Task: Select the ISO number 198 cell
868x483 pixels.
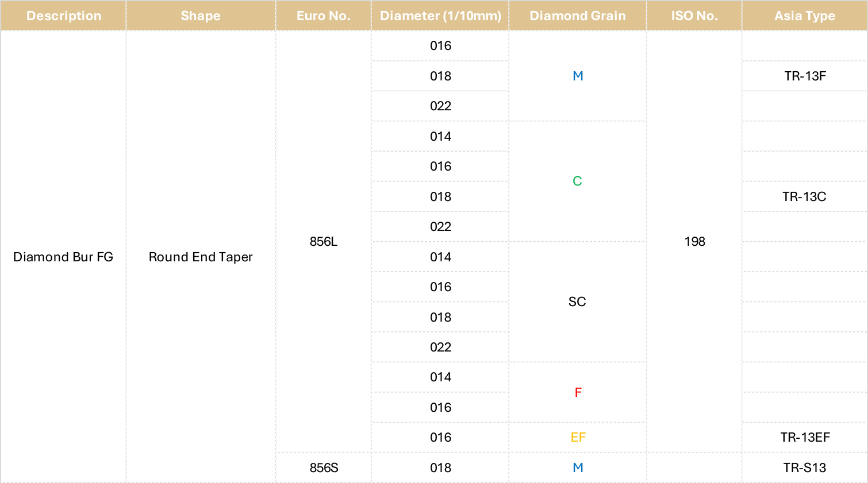Action: 694,242
